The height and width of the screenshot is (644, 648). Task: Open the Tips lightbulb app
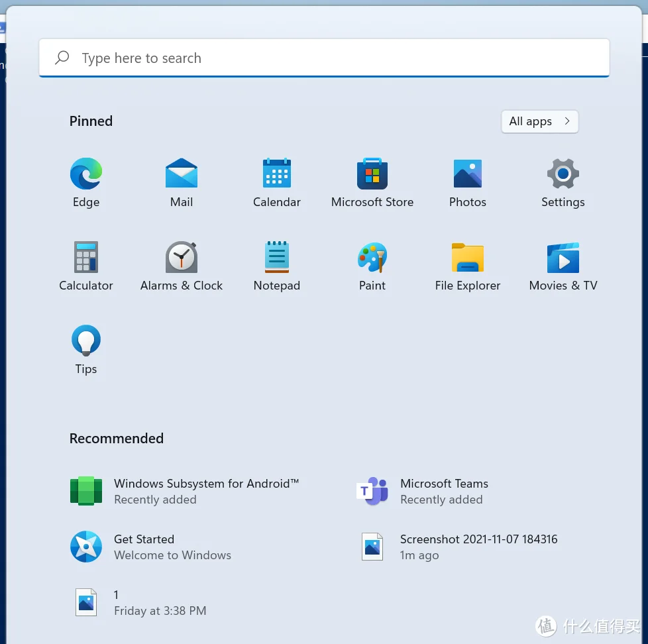coord(86,341)
